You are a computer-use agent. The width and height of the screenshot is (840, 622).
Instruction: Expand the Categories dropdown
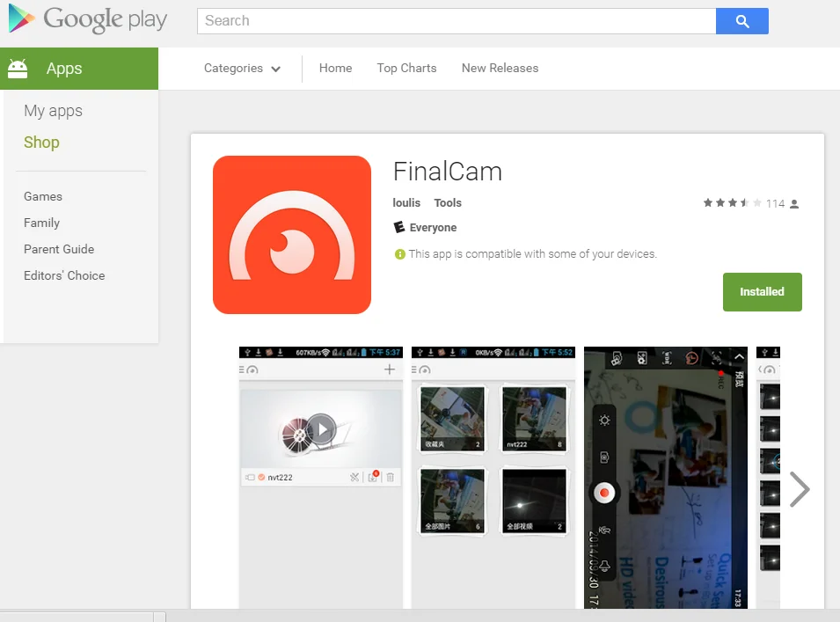click(x=242, y=68)
